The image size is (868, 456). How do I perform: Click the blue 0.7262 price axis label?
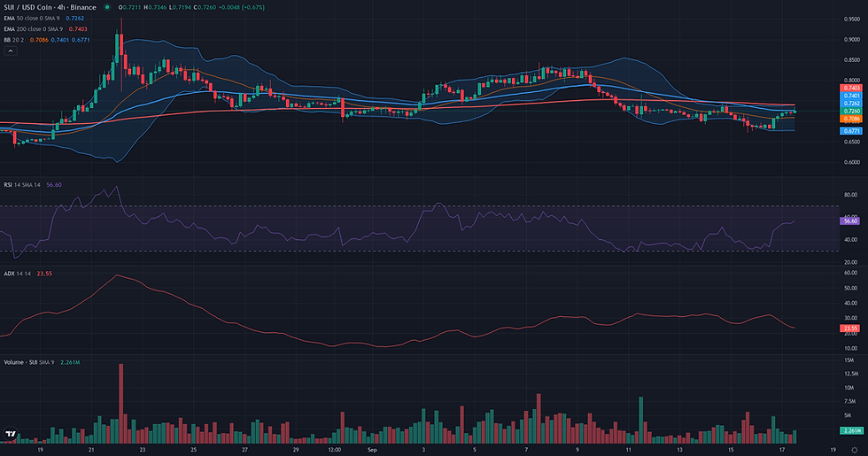point(851,104)
